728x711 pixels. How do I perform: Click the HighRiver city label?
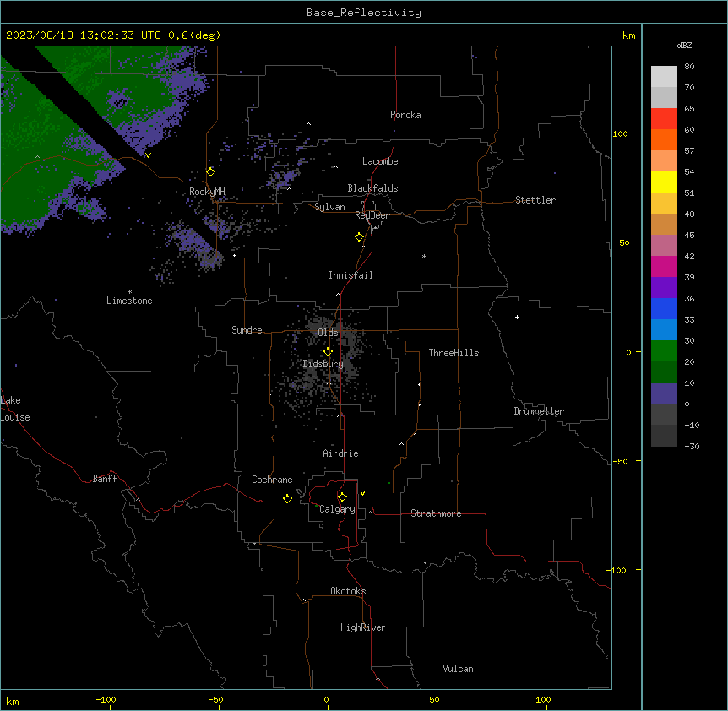363,627
